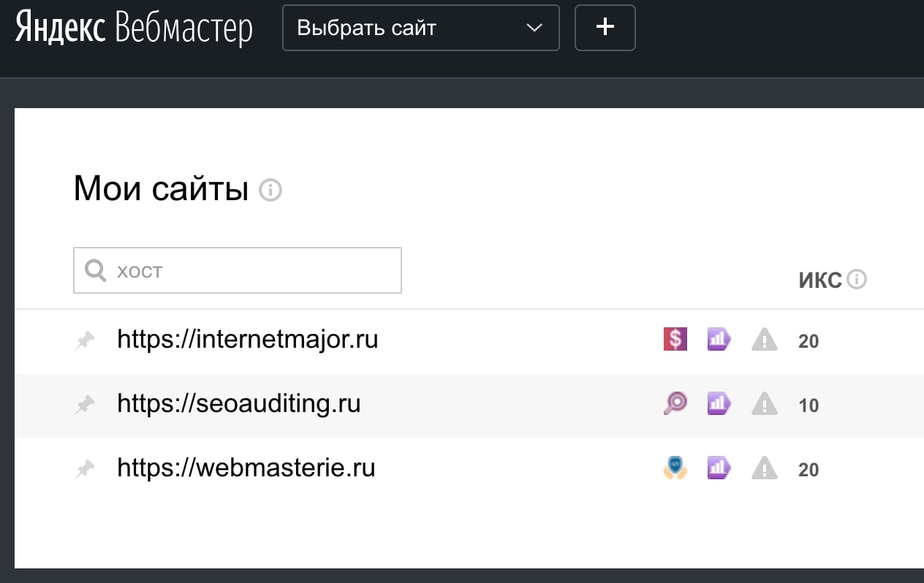
Task: Open the monetization badge for internetmajor.ru
Action: pos(675,339)
